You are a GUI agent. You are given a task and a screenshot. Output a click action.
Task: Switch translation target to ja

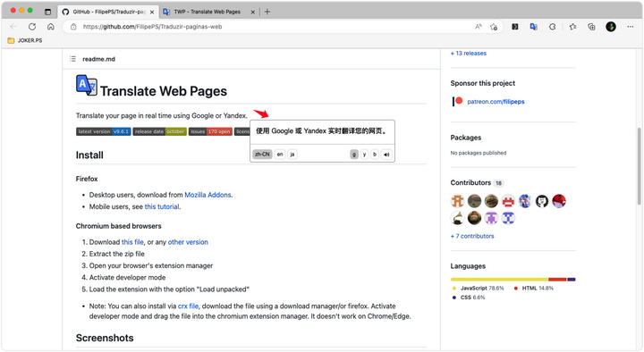(x=292, y=155)
